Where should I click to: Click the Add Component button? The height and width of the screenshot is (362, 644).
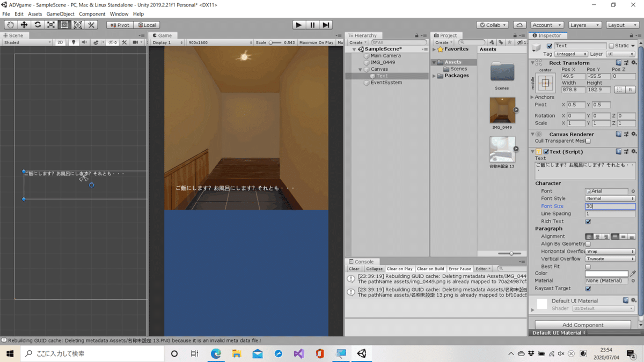click(x=583, y=325)
